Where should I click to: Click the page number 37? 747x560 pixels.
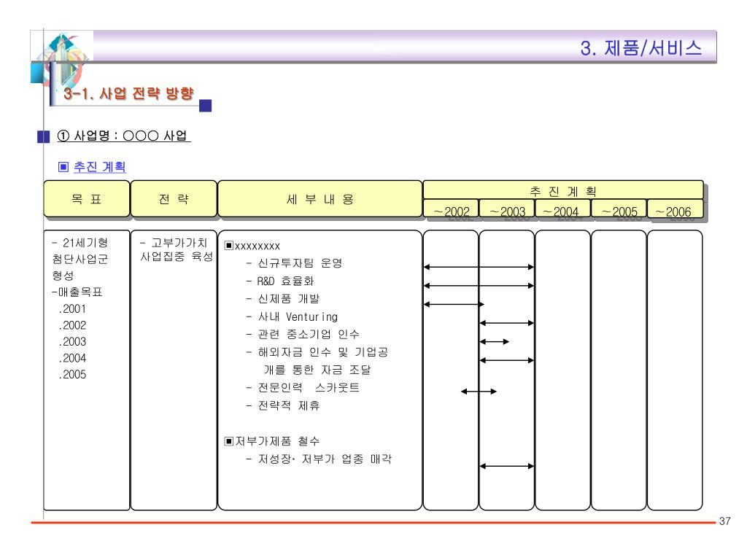point(724,521)
